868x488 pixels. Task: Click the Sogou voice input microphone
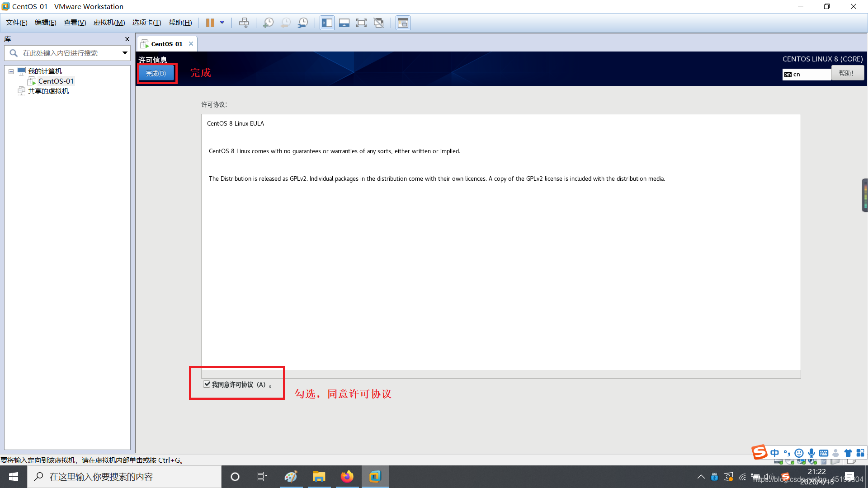[x=811, y=453]
